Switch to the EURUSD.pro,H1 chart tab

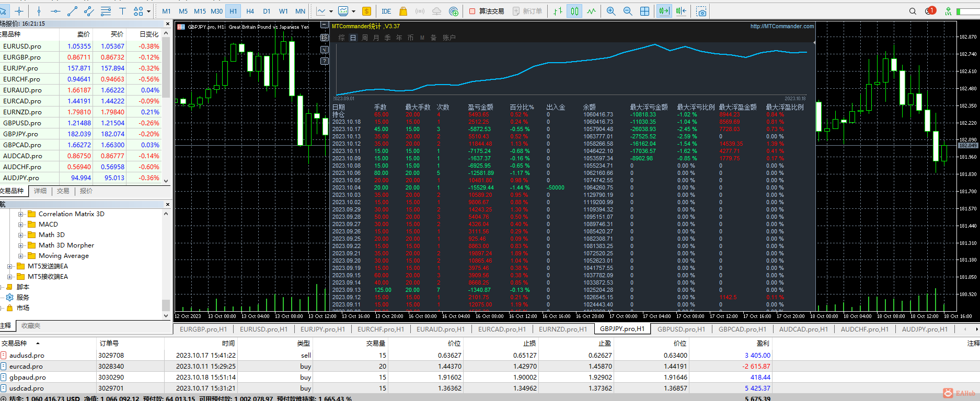263,329
